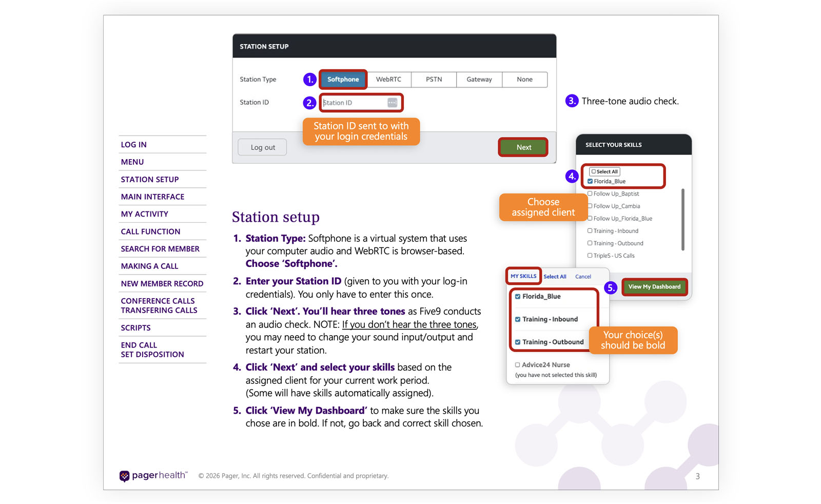Choose the WebRTC station type
The width and height of the screenshot is (821, 504).
point(388,80)
